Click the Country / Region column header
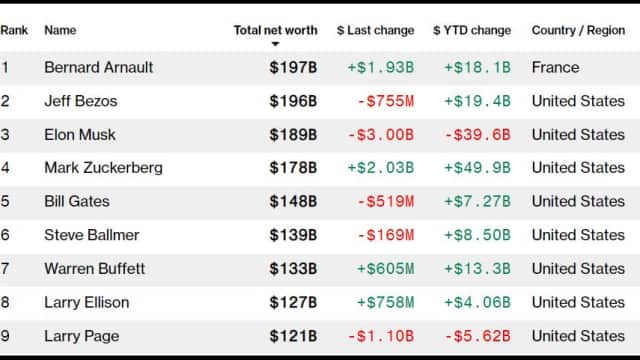Viewport: 640px width, 360px height. click(578, 30)
